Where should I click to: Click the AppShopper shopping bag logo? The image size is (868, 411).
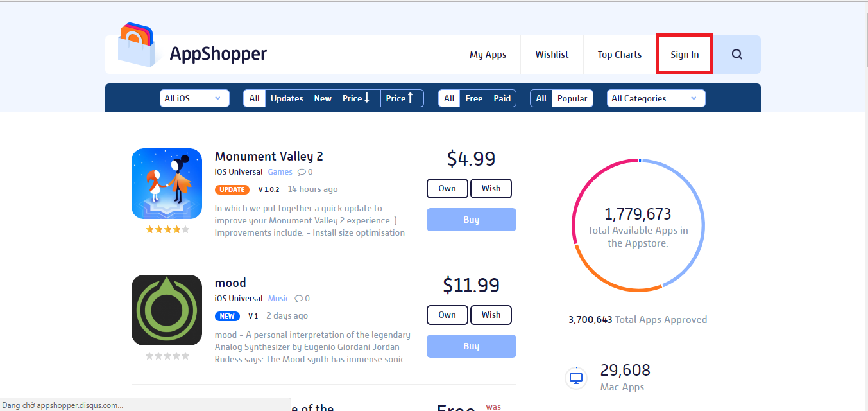136,46
